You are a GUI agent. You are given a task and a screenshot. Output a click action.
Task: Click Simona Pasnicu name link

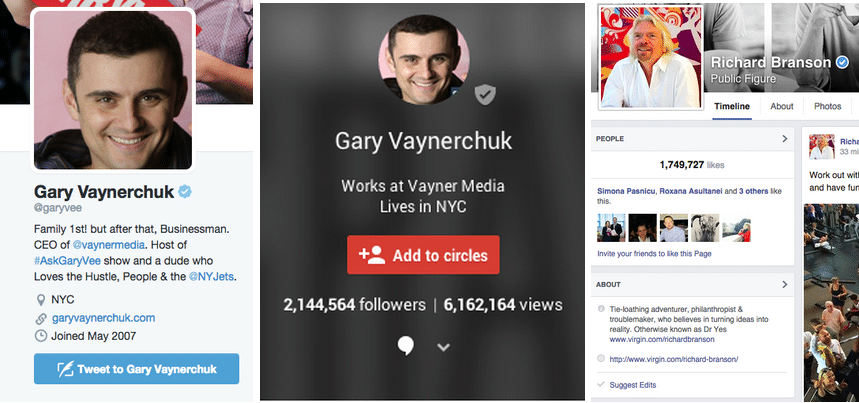pos(626,192)
